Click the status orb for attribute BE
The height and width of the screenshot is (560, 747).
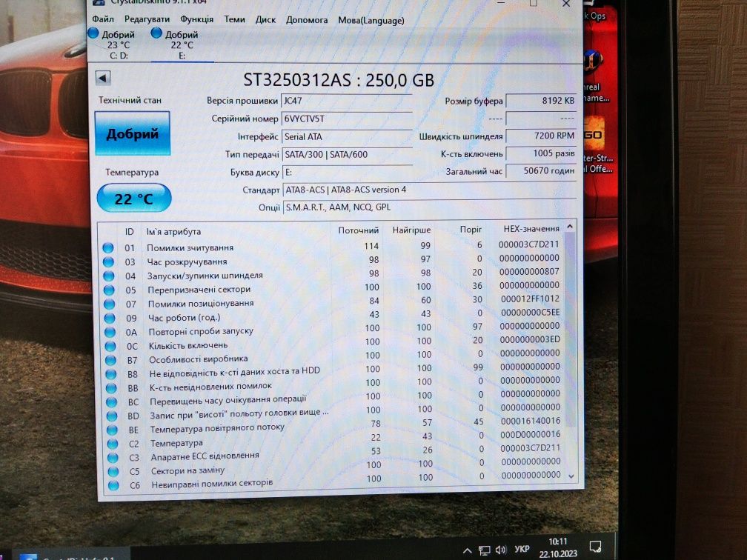[x=112, y=430]
